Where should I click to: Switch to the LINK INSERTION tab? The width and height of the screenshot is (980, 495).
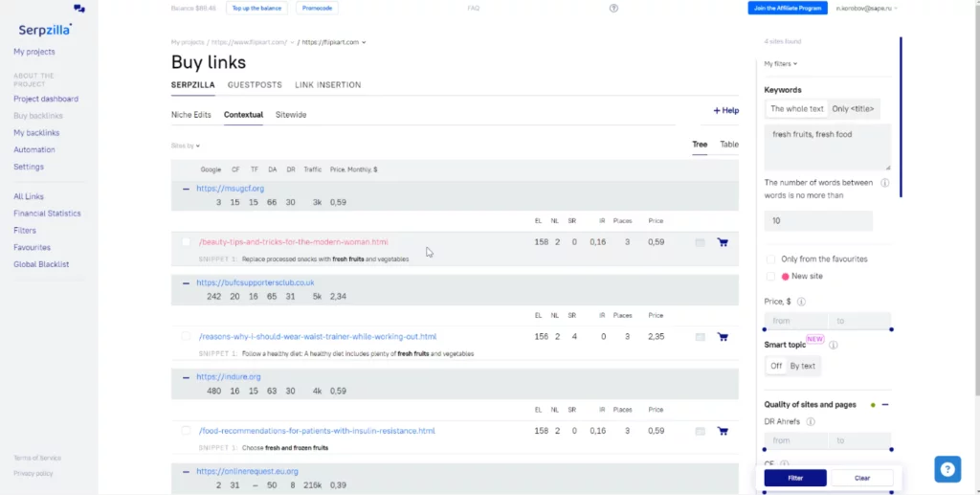pos(328,85)
